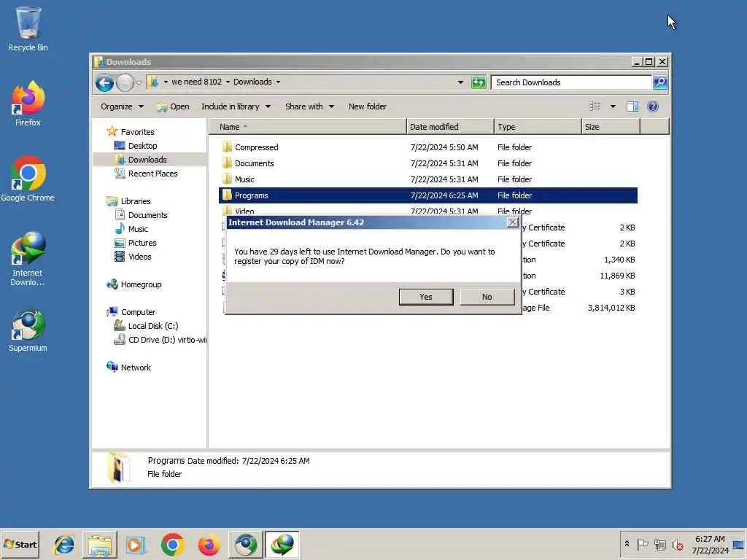Viewport: 747px width, 560px height.
Task: Click 'we need 8102' breadcrumb
Action: [x=196, y=82]
